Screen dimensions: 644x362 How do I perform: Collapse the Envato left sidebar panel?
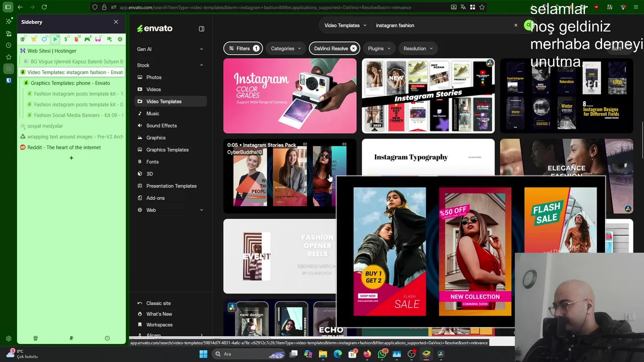coord(201,29)
